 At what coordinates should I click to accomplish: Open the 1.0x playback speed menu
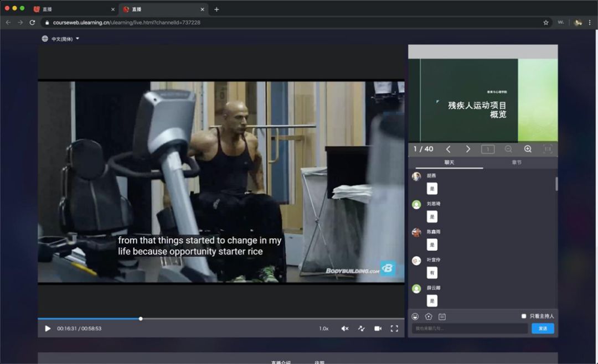[x=323, y=329]
